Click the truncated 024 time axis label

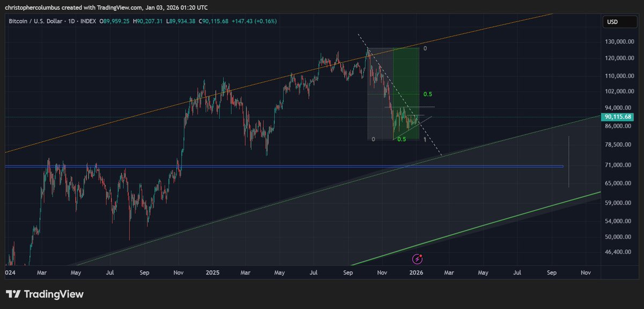coord(10,273)
